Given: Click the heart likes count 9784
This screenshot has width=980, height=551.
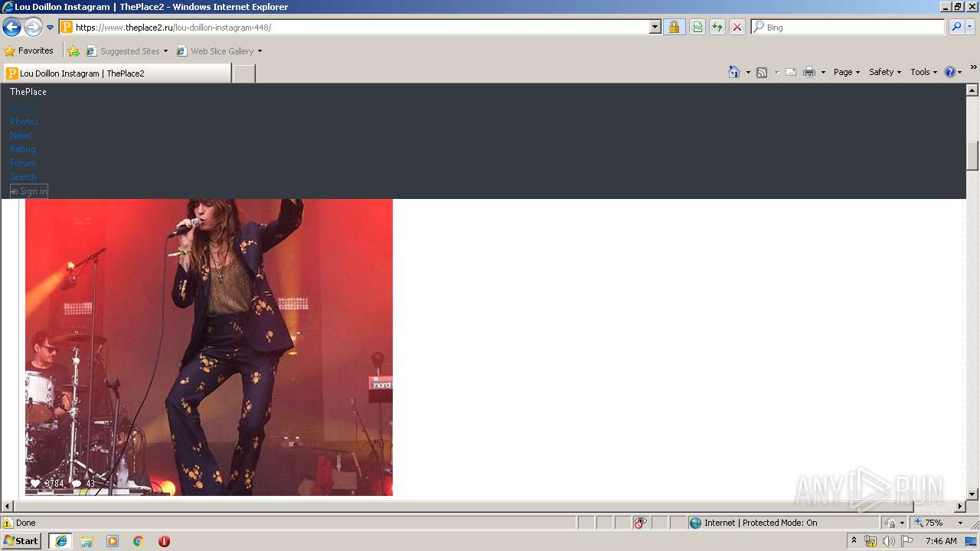Looking at the screenshot, I should click(x=47, y=484).
